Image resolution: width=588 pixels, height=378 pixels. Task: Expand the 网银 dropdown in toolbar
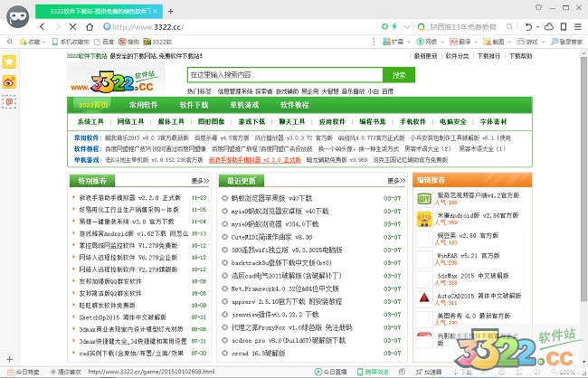pos(439,41)
